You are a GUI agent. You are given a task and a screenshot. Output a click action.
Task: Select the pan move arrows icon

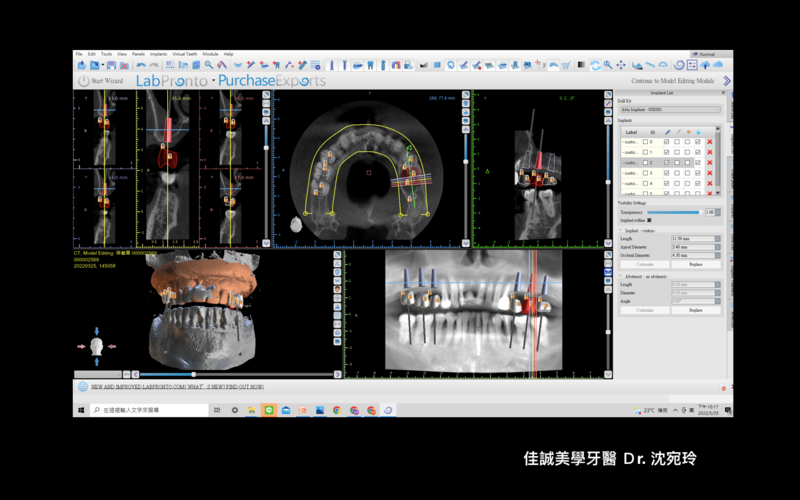pyautogui.click(x=621, y=65)
